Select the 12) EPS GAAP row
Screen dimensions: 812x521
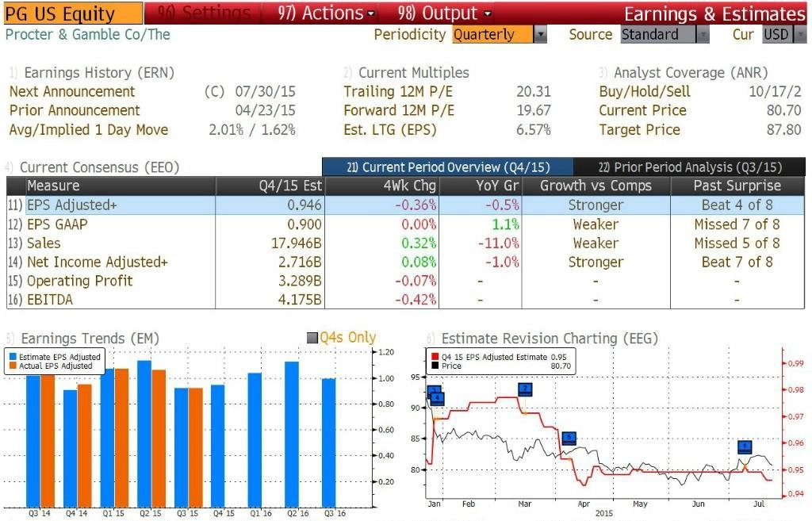(x=405, y=224)
